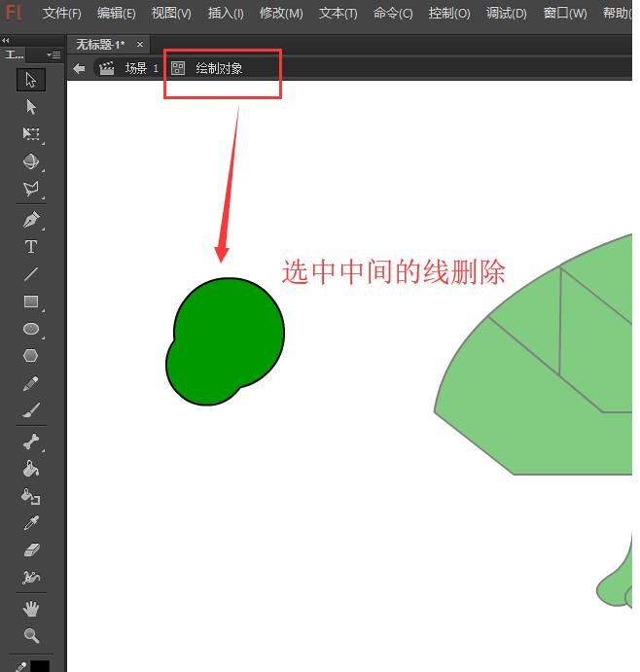Click the scene clapperboard icon

click(107, 68)
